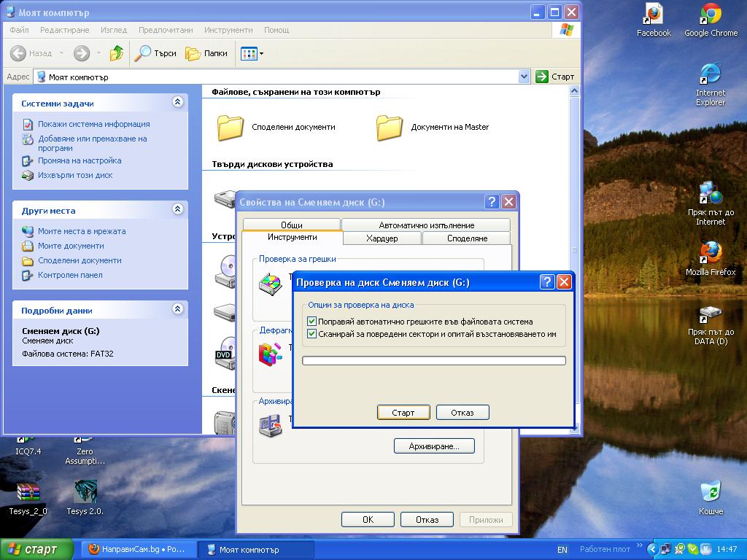
Task: Open the Контролен панел link
Action: (x=70, y=275)
